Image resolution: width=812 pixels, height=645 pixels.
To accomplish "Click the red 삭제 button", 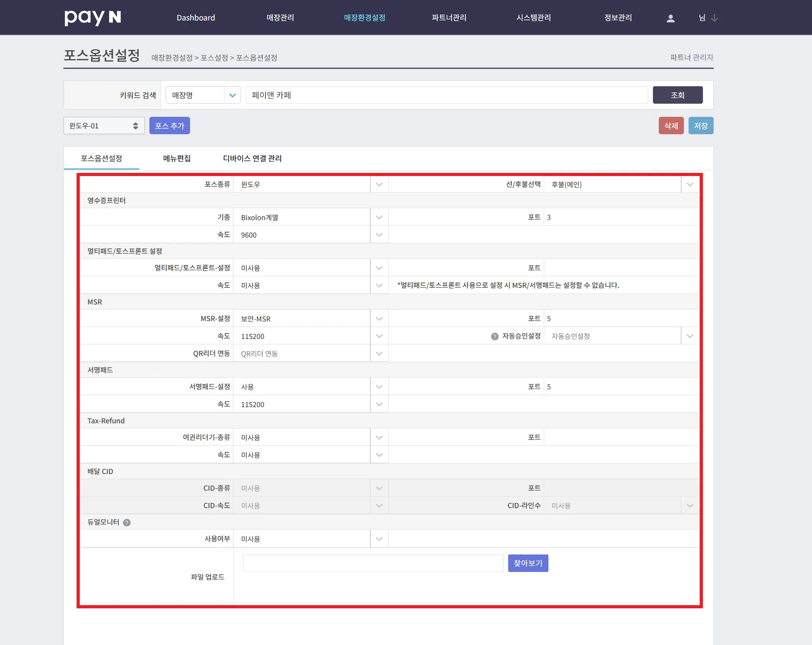I will tap(671, 126).
